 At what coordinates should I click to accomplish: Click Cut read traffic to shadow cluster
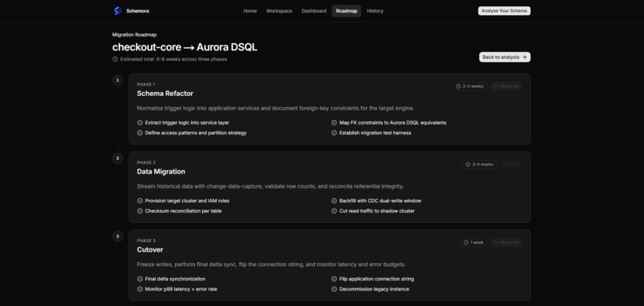376,211
